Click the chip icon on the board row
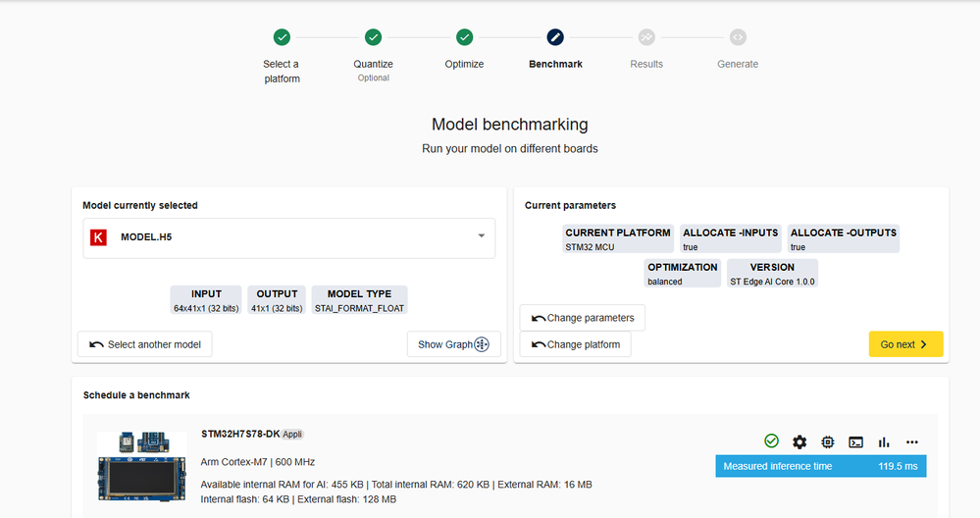Image resolution: width=980 pixels, height=518 pixels. [x=828, y=441]
